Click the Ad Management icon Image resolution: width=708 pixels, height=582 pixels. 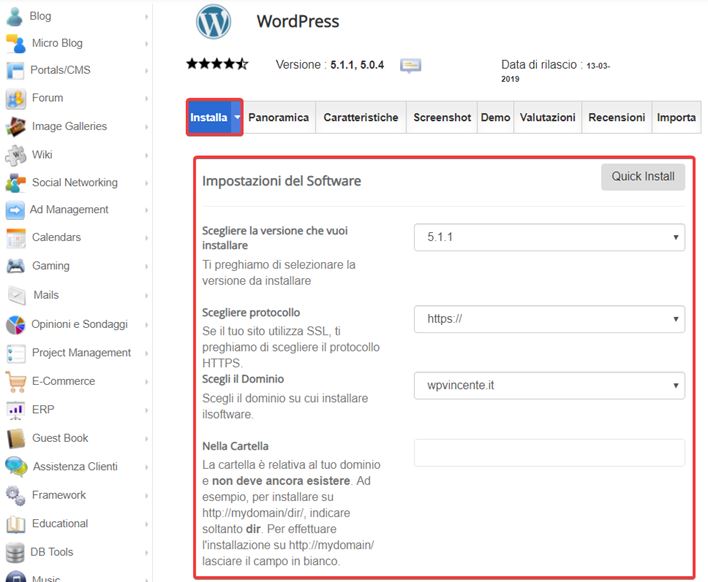click(15, 210)
